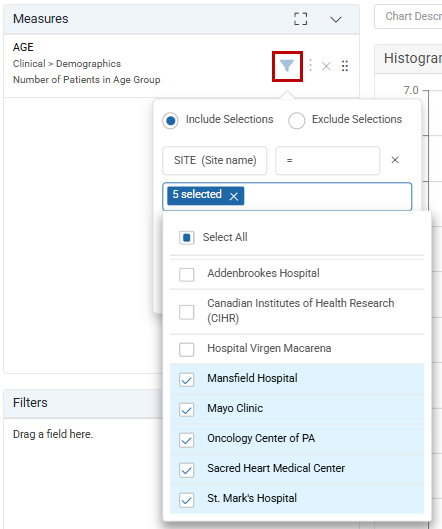Open the AGE measure vertical dots menu
Viewport: 442px width, 529px height.
310,65
